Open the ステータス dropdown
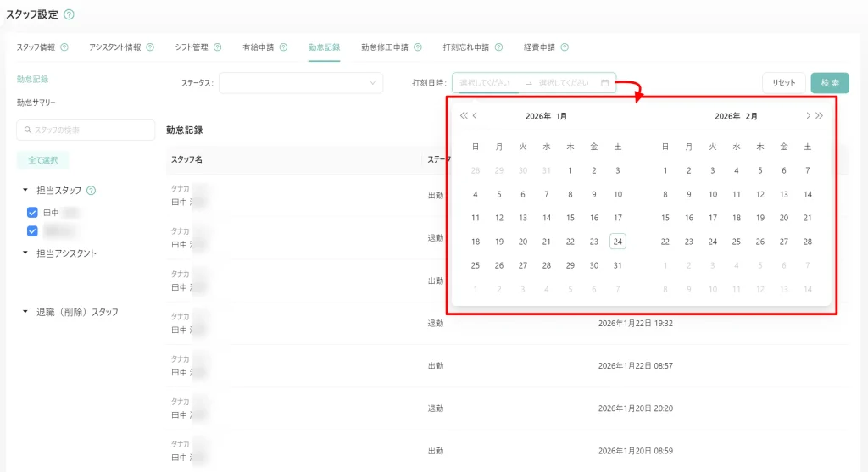Image resolution: width=868 pixels, height=472 pixels. tap(301, 83)
